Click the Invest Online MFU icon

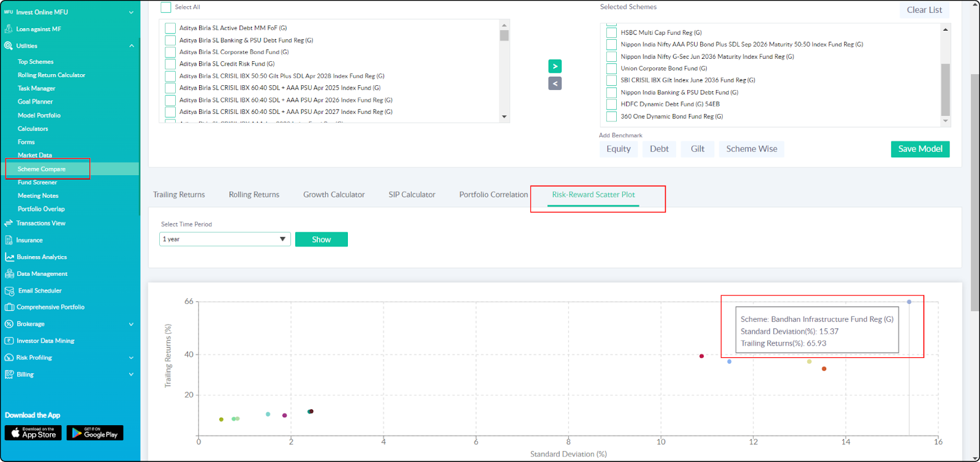[x=9, y=12]
